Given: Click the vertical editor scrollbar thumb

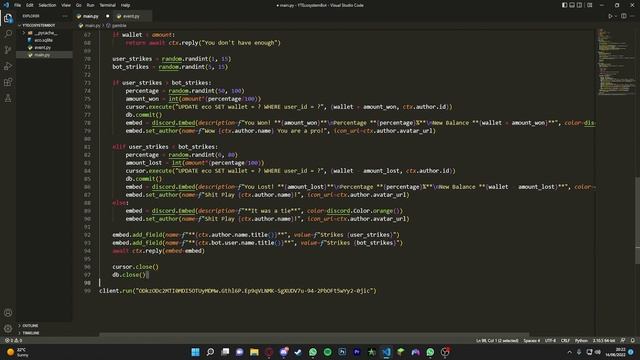Looking at the screenshot, I should pyautogui.click(x=638, y=220).
